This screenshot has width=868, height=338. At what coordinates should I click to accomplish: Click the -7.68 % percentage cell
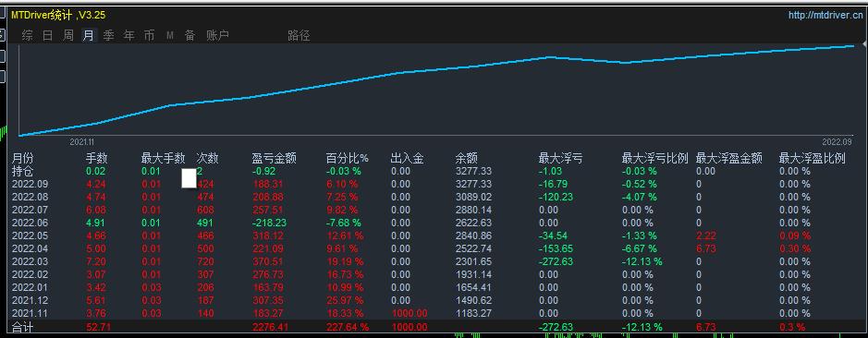[343, 223]
